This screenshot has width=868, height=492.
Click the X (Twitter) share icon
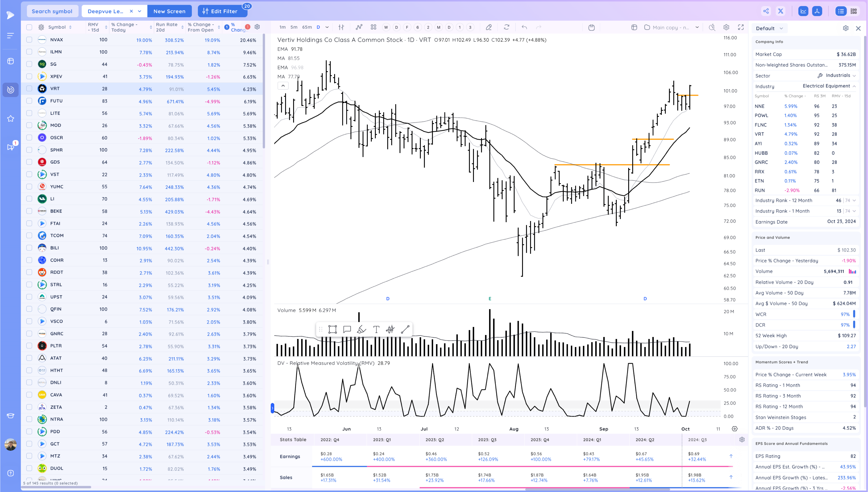(x=781, y=11)
